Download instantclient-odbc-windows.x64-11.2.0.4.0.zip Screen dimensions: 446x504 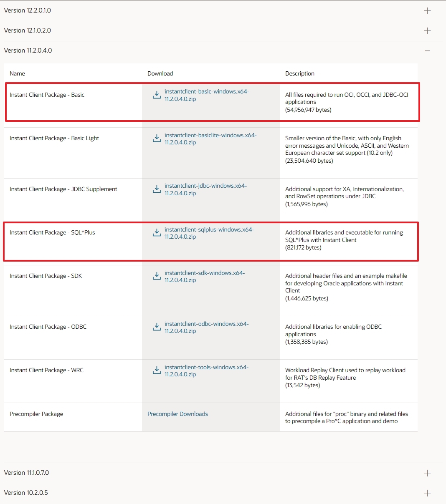point(206,327)
